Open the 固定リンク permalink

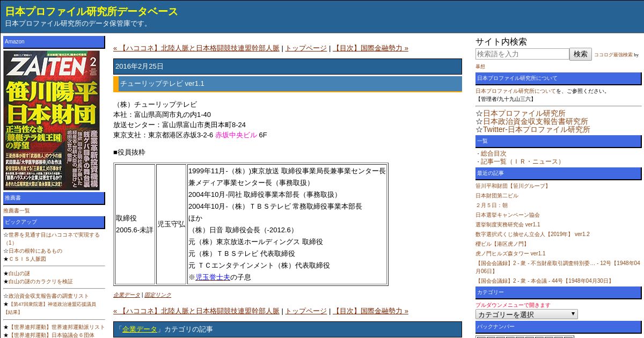pyautogui.click(x=158, y=295)
